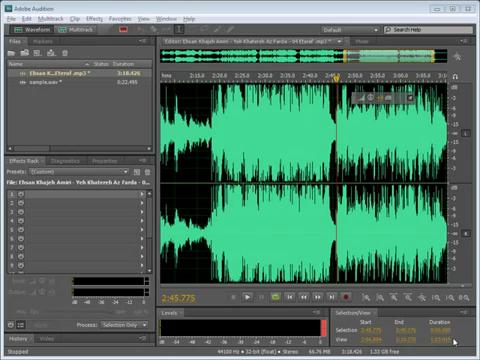Click Zoom In at In Point icon
The image size is (480, 360).
click(436, 298)
